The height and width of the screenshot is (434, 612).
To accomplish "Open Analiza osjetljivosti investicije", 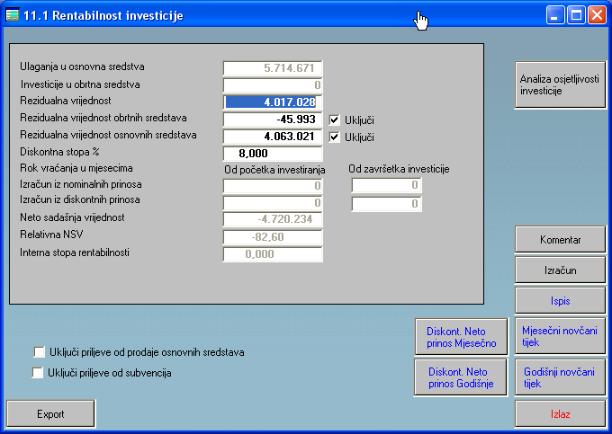I will [x=560, y=85].
